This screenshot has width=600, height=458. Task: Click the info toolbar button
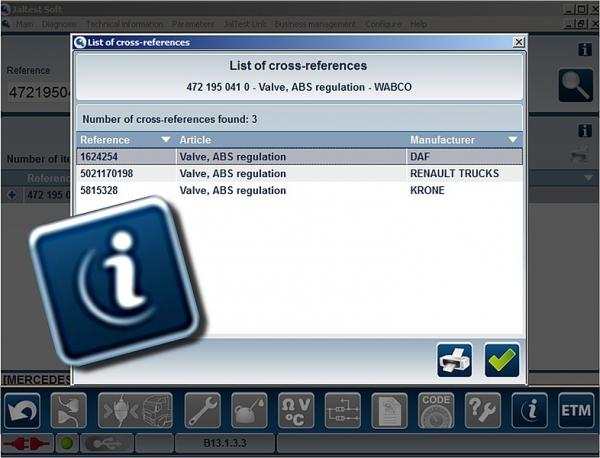[x=529, y=411]
